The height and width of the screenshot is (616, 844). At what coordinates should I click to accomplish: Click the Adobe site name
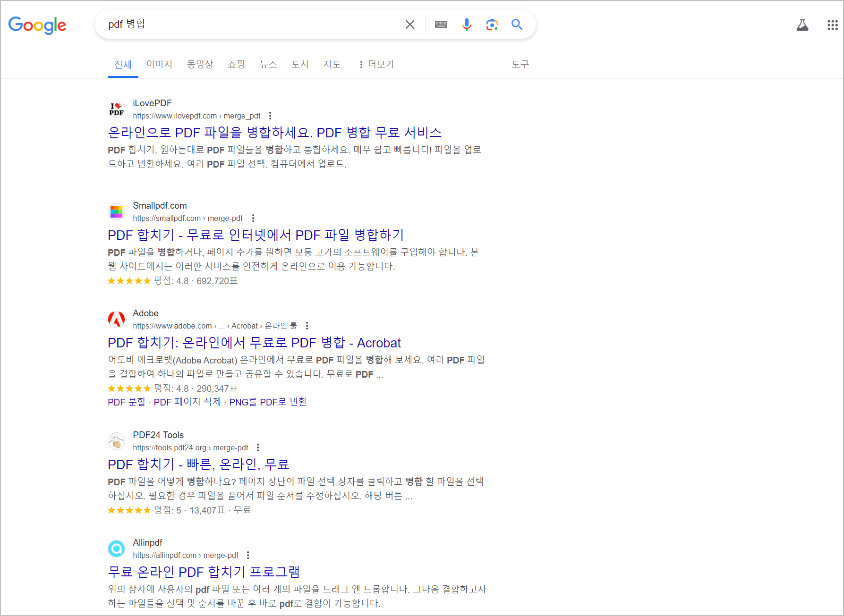[x=145, y=313]
